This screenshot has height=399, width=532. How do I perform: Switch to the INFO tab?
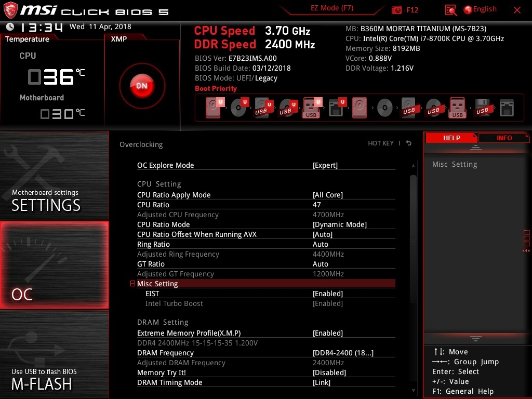coord(503,138)
